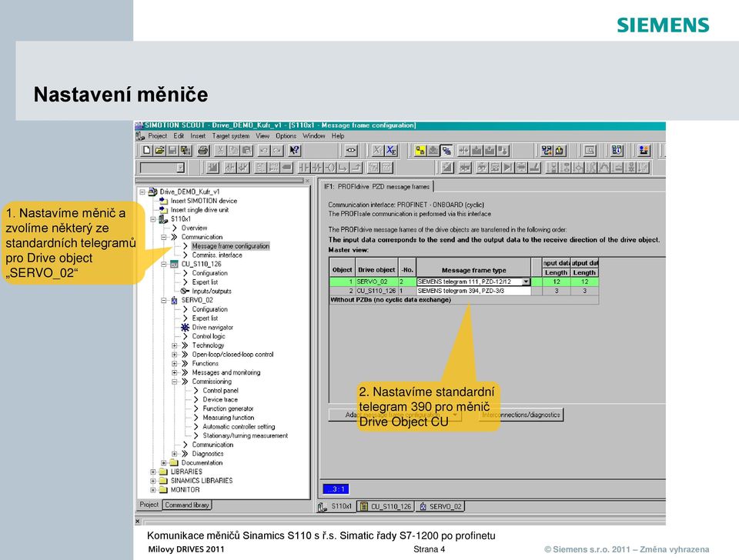Click the pressed Connect to selected devices icon

pos(446,150)
